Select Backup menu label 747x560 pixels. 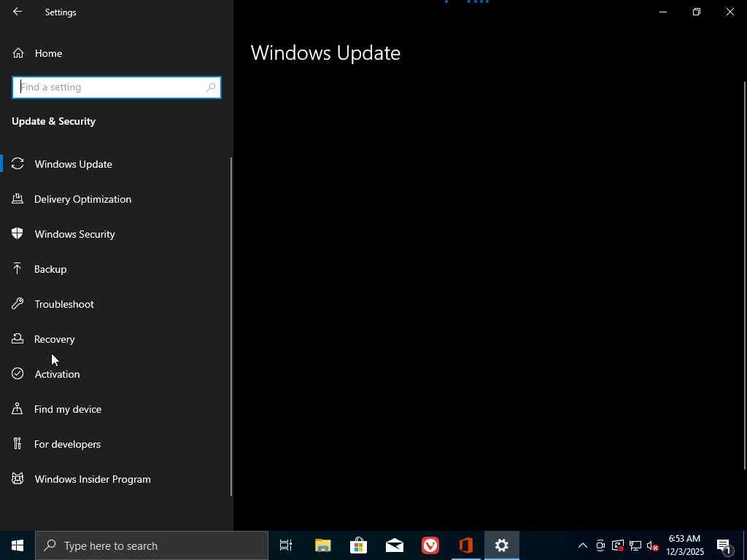pos(50,269)
